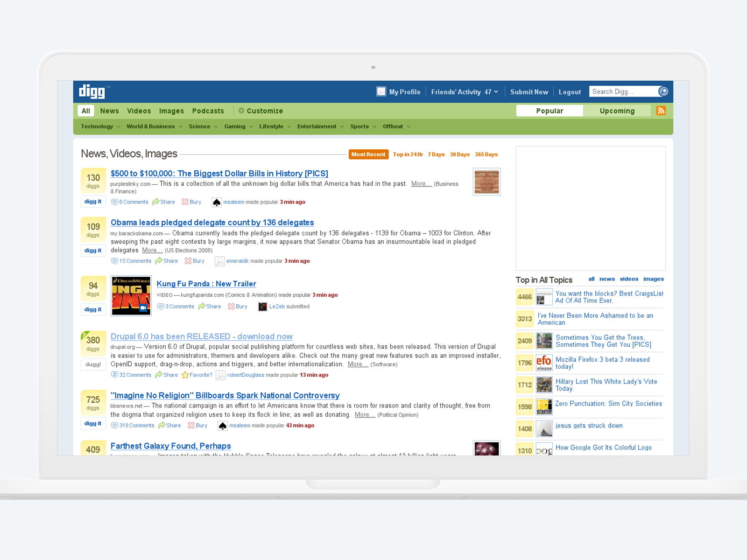Click the Bury X icon on Kung Fu Panda story

pyautogui.click(x=231, y=307)
